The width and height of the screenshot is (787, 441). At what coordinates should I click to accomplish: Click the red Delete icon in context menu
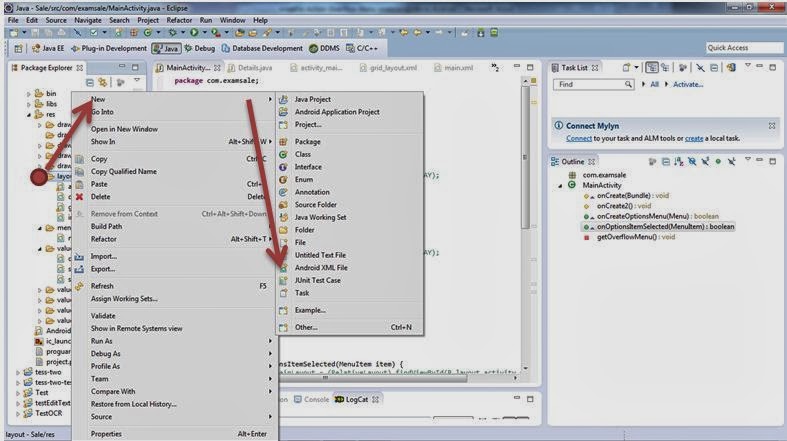79,197
